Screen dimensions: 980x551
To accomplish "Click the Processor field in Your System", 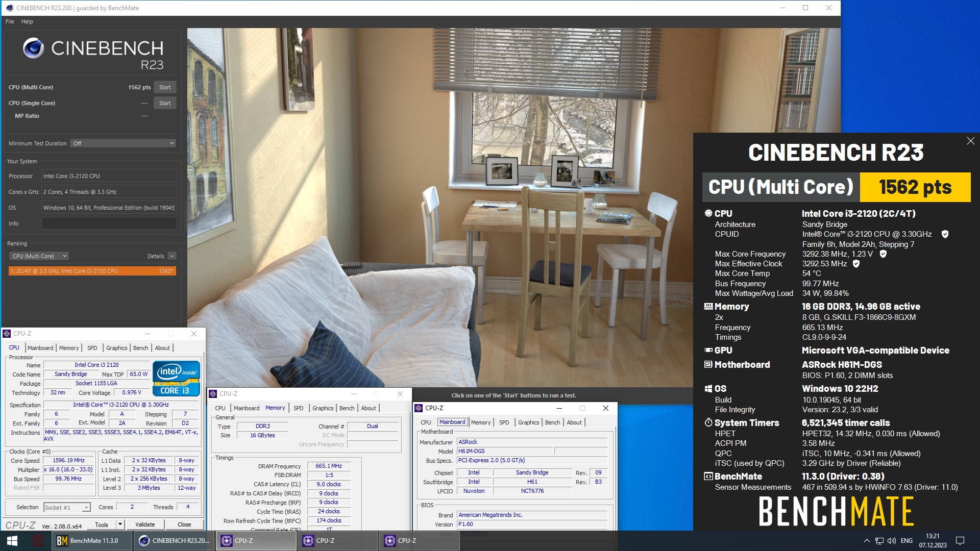I will tap(109, 176).
